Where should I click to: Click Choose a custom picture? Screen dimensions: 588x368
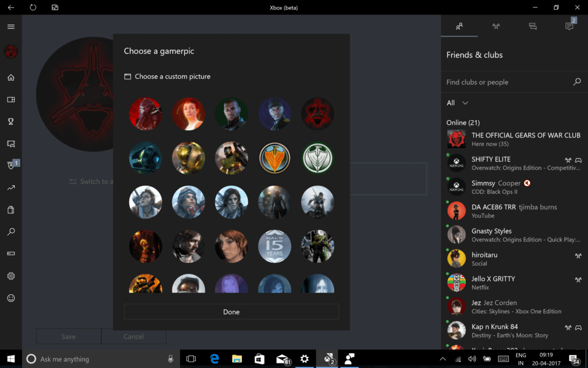(167, 76)
